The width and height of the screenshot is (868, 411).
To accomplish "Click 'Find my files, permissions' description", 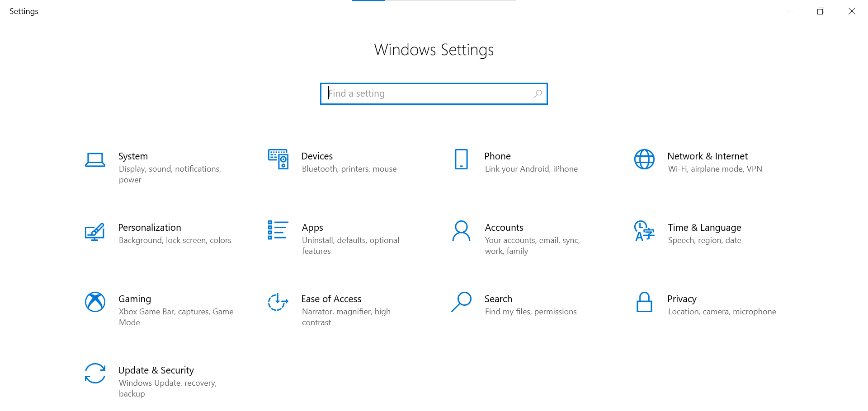I will click(531, 312).
